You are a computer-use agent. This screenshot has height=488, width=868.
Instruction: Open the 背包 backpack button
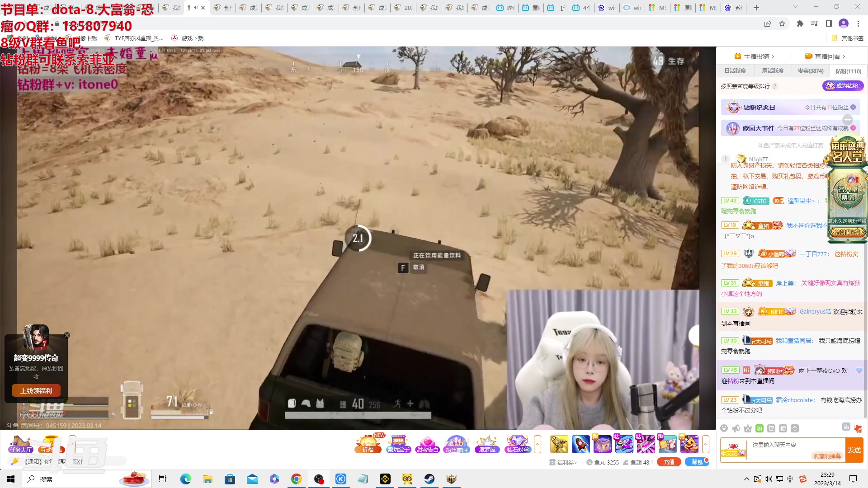coord(697,462)
